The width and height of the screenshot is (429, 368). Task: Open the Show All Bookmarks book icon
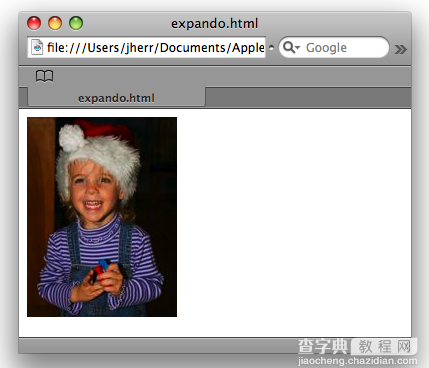(44, 76)
